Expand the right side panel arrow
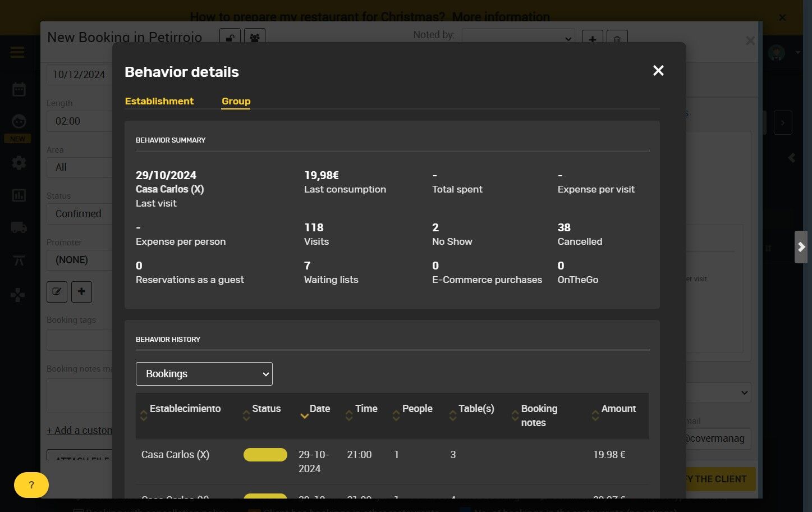The width and height of the screenshot is (812, 512). (801, 247)
